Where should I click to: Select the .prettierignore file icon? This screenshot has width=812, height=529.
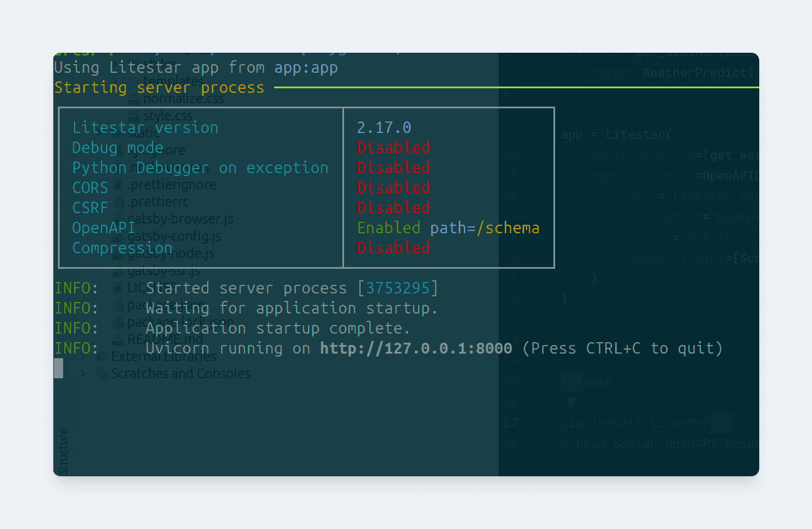click(x=118, y=185)
